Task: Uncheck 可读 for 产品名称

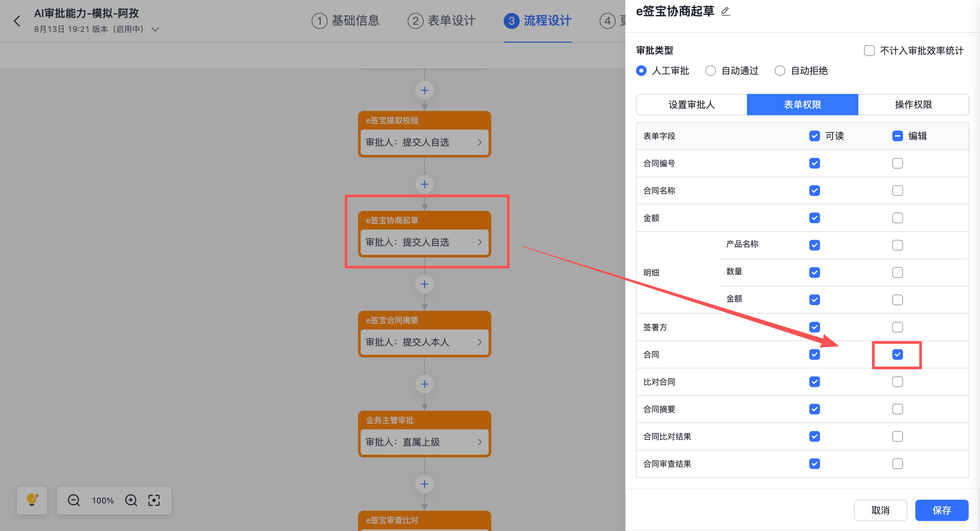Action: (815, 246)
